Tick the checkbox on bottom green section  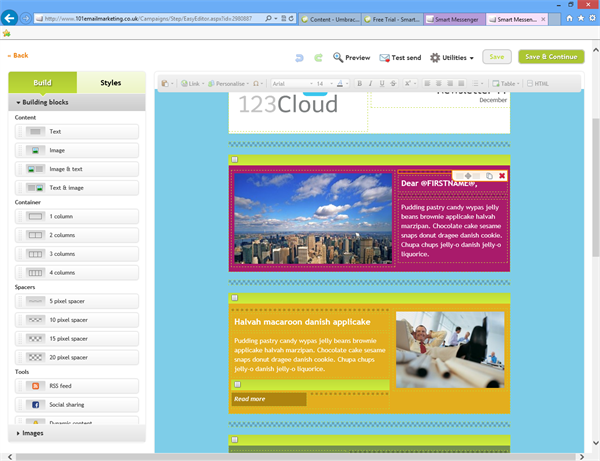[x=235, y=440]
